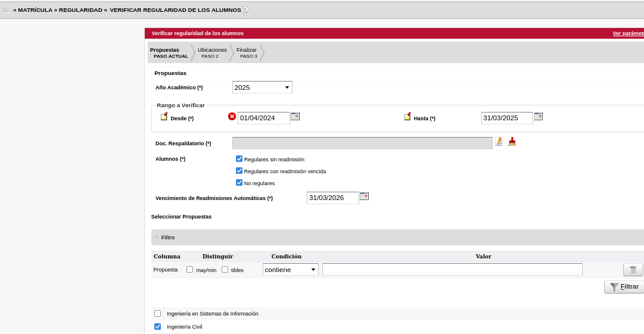Click the Filtrar button

pyautogui.click(x=624, y=287)
